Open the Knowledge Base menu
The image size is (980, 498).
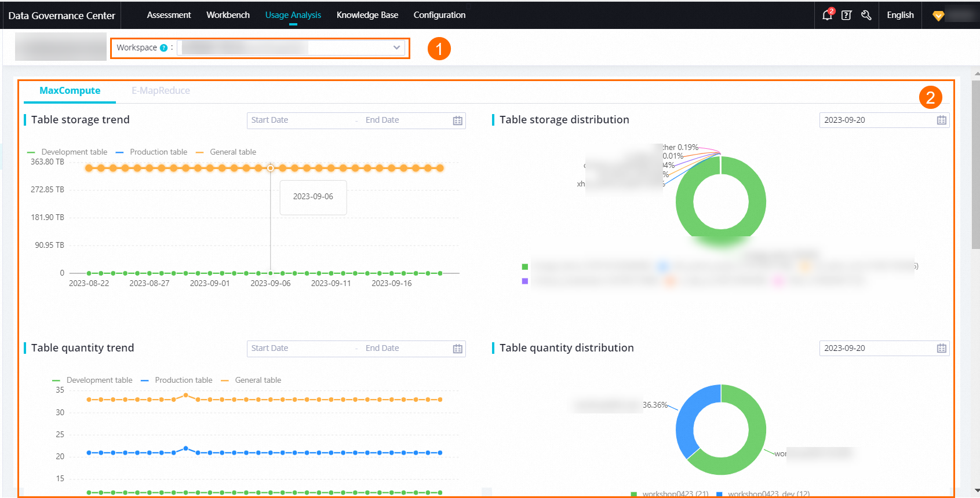[367, 15]
